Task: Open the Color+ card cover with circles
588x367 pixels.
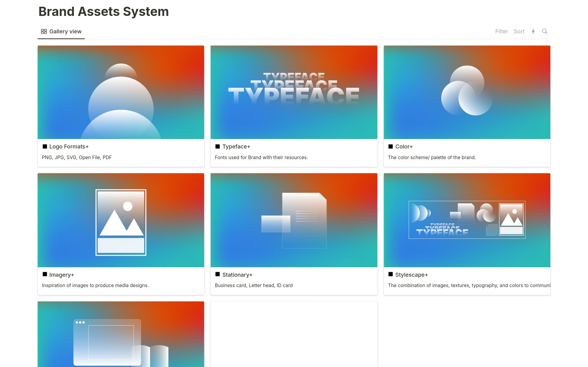Action: click(x=467, y=92)
